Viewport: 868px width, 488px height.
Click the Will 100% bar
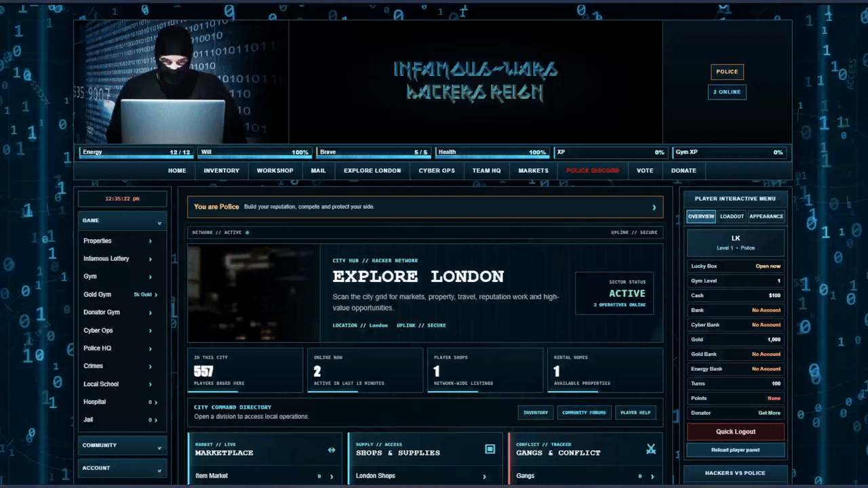255,152
